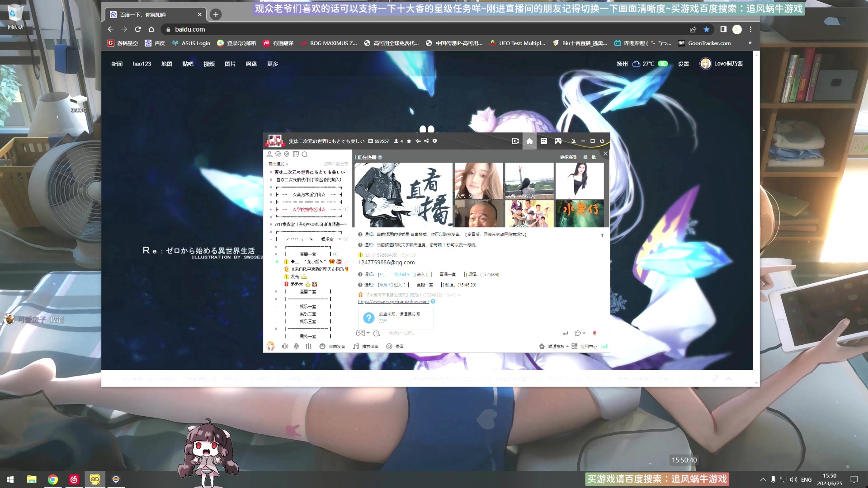This screenshot has width=868, height=488.
Task: Expand the 学院接待区域 channel group
Action: coord(271,209)
